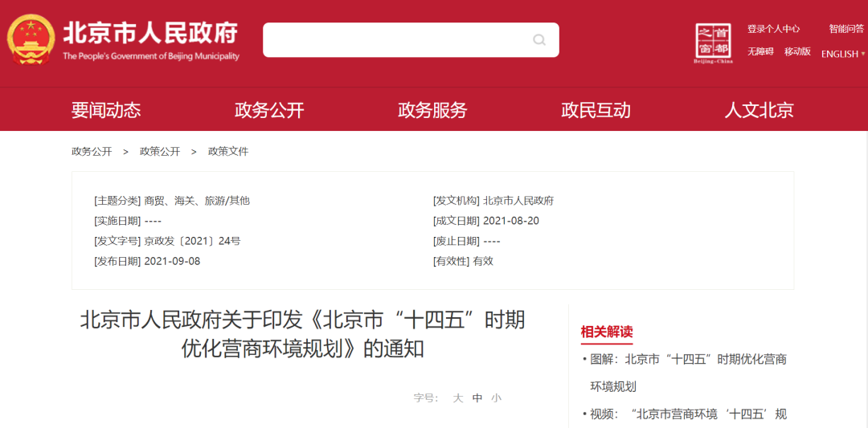
Task: Go to 政务公开 breadcrumb
Action: (x=92, y=152)
